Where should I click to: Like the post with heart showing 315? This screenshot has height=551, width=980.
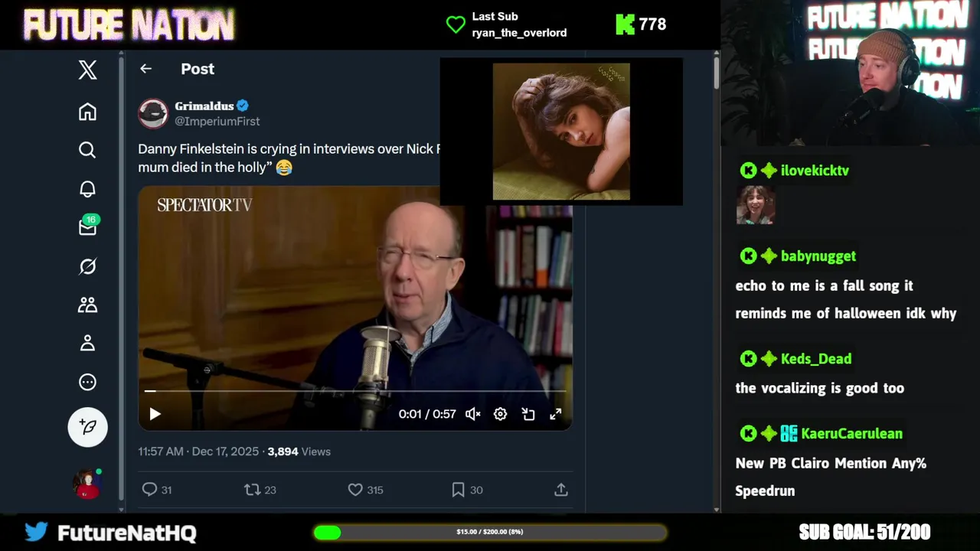[x=365, y=490]
